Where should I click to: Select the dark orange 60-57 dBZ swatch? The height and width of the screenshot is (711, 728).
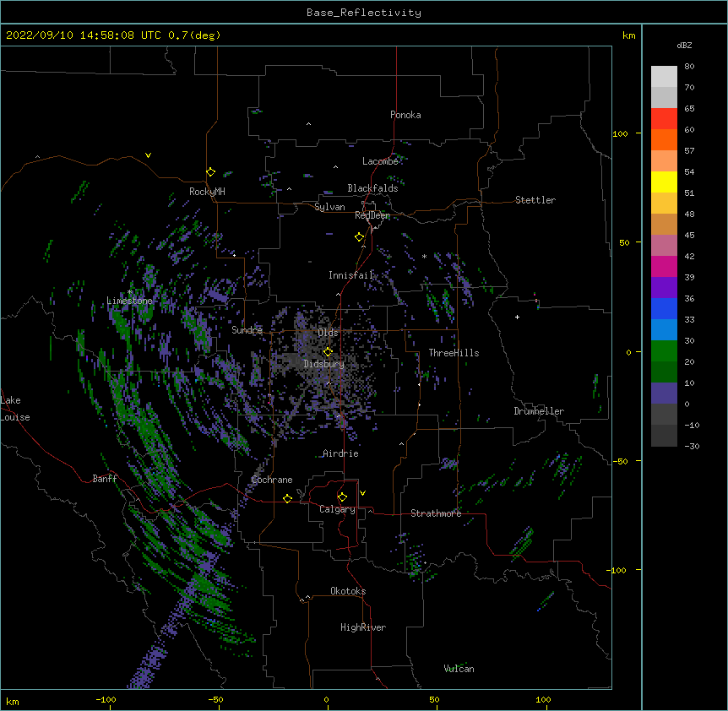(664, 139)
